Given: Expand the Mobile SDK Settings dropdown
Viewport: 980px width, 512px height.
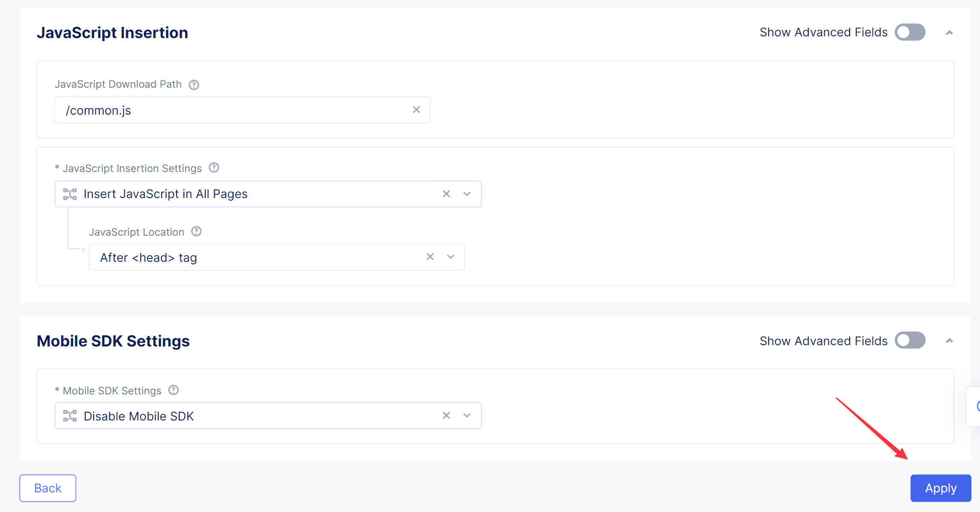Looking at the screenshot, I should (x=468, y=415).
